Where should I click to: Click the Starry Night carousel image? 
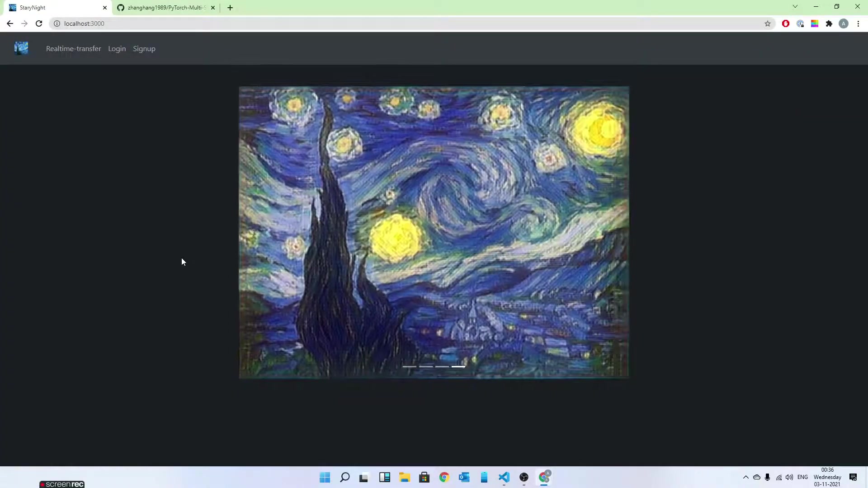pyautogui.click(x=434, y=232)
